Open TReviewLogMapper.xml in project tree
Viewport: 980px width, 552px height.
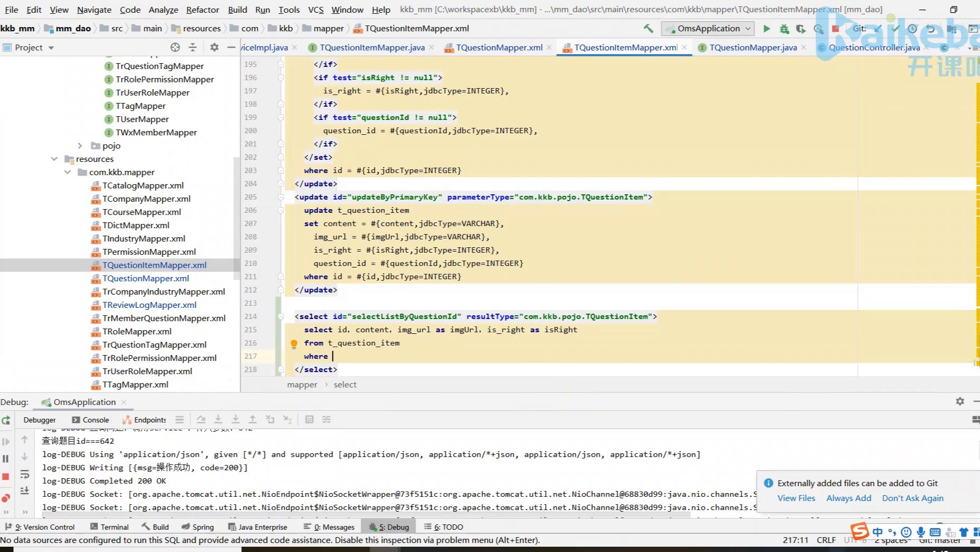[149, 305]
